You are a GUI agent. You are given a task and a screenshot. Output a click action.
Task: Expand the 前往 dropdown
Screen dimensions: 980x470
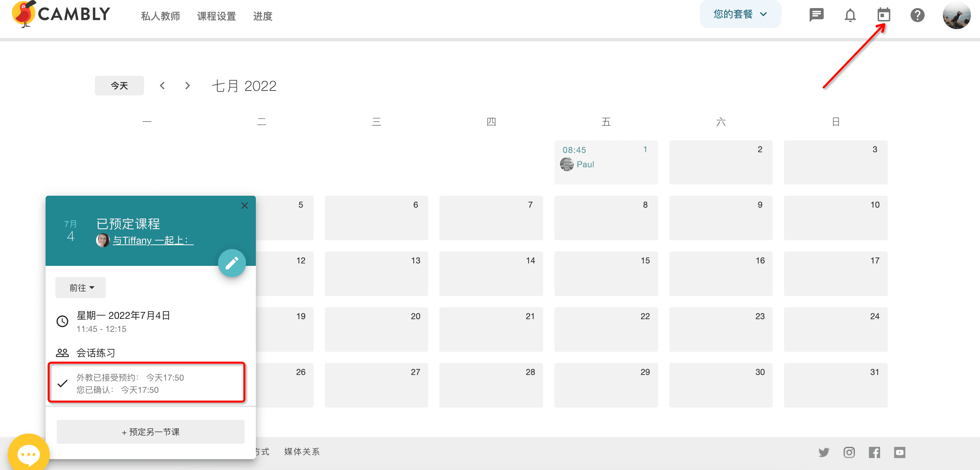pyautogui.click(x=81, y=288)
